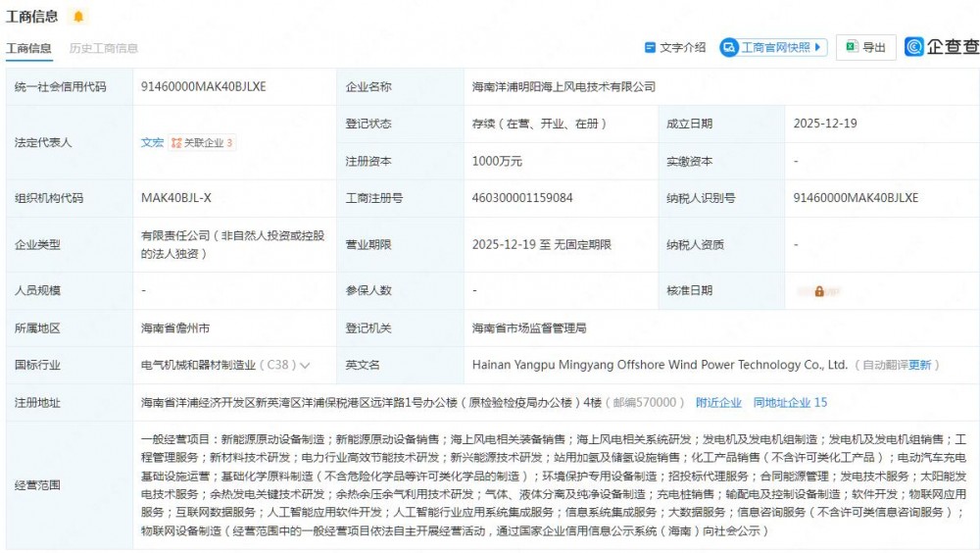Open the 附近企业 link
The image size is (980, 553).
(x=718, y=402)
